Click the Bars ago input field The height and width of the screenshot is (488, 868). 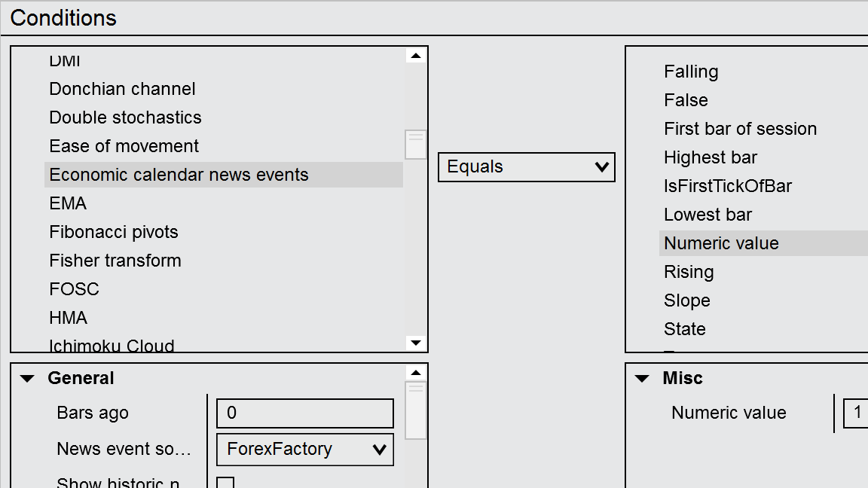[304, 413]
